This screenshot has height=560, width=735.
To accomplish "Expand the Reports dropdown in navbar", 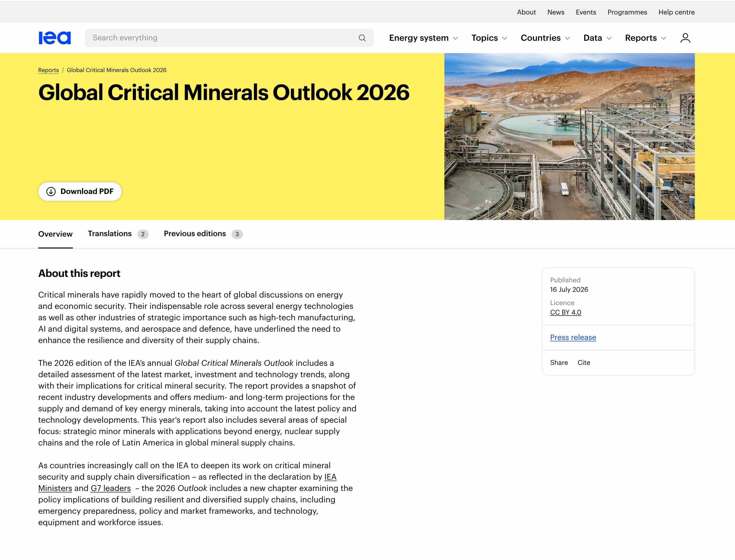I will 645,38.
